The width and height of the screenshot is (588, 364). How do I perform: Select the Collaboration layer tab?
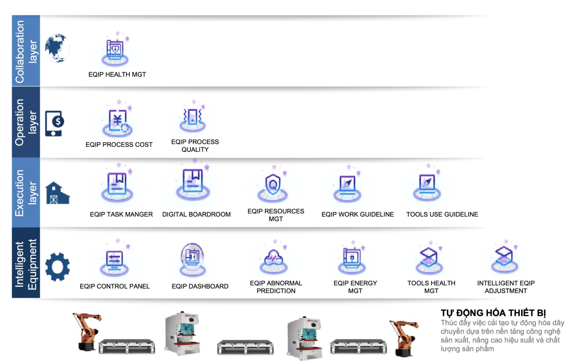[26, 51]
